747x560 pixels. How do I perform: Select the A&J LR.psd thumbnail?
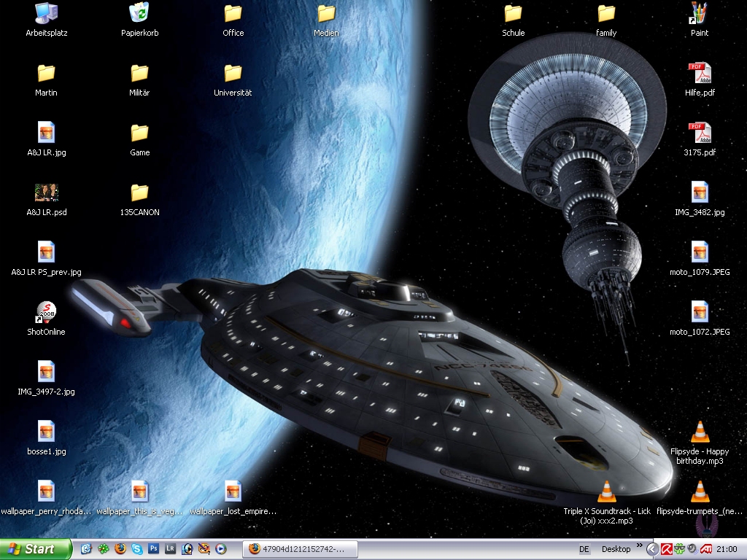pos(47,193)
